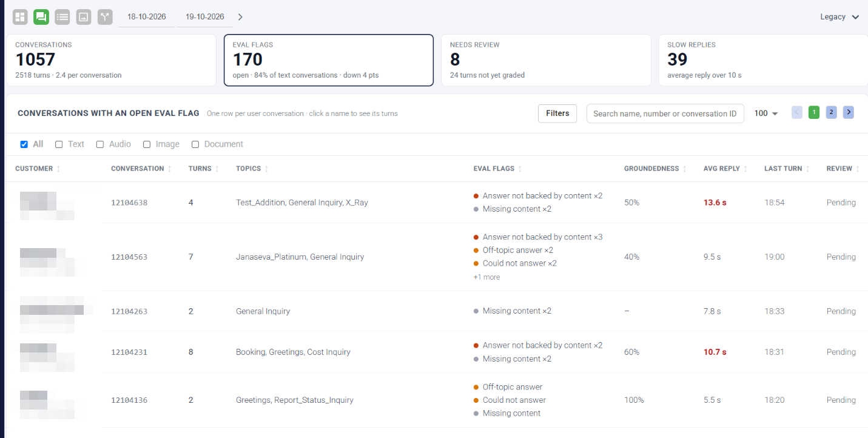
Task: Advance dates with the arrow after 19-10-2026
Action: [240, 17]
